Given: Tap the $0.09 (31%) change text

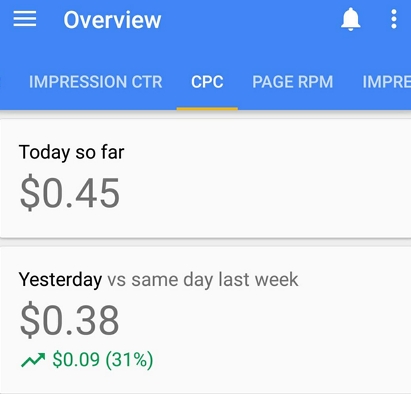Looking at the screenshot, I should tap(103, 360).
